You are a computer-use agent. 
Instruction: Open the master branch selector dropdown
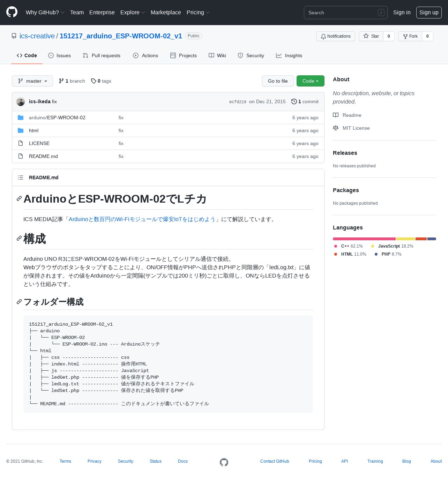32,81
